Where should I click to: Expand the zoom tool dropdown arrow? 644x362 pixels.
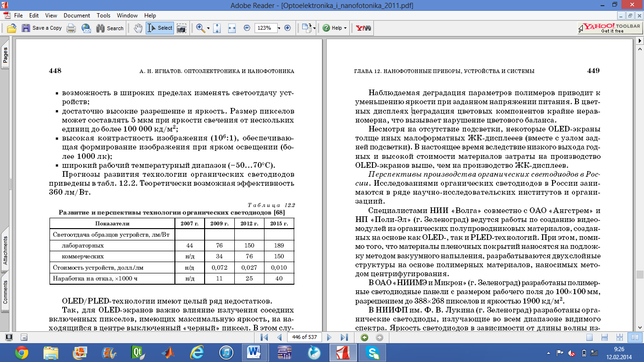pyautogui.click(x=208, y=28)
